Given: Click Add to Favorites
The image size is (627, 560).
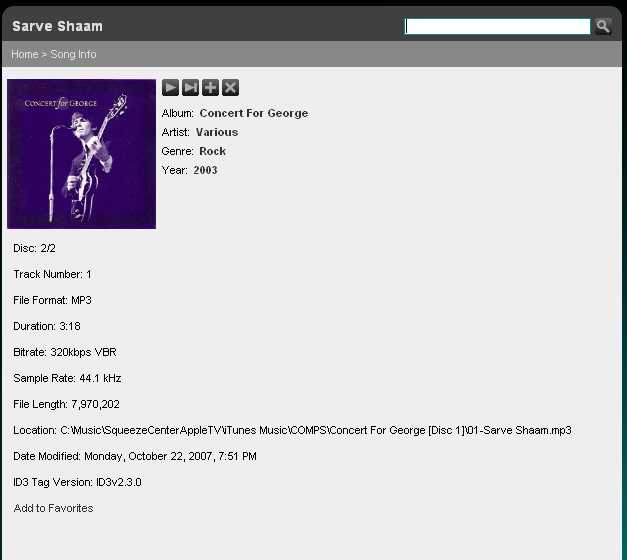Looking at the screenshot, I should [x=53, y=508].
